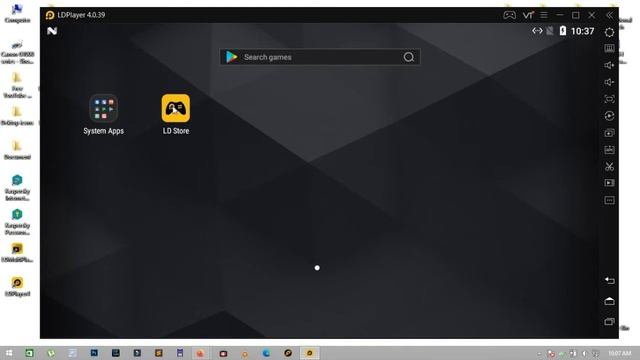Click the Google Play logo in search bar
Image resolution: width=640 pixels, height=360 pixels.
[x=231, y=57]
